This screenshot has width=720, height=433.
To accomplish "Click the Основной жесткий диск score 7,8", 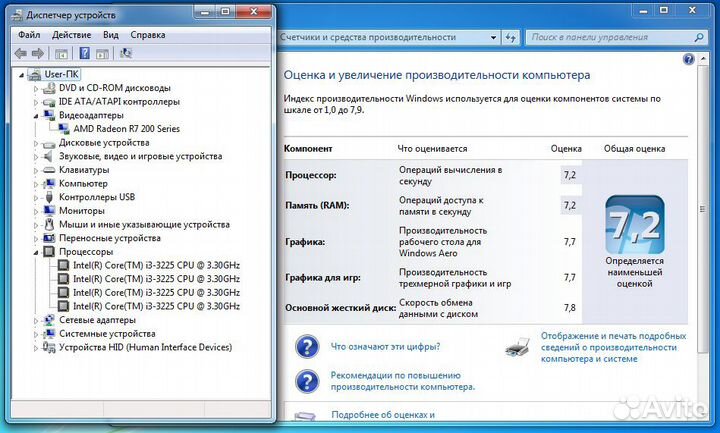I will pos(570,308).
